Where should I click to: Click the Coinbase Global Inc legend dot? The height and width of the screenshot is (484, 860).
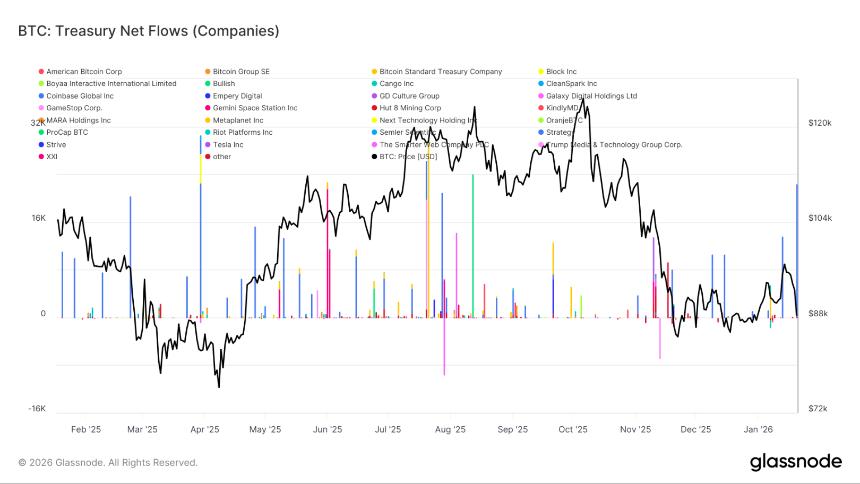point(41,96)
